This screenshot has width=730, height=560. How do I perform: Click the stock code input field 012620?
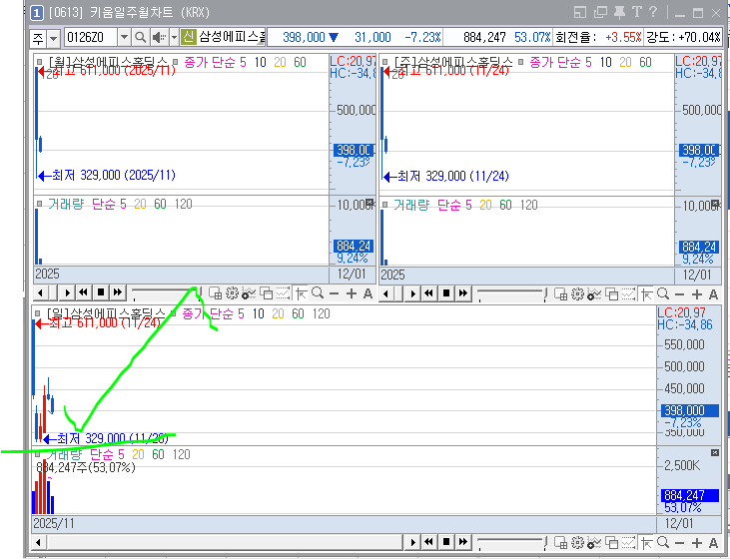pyautogui.click(x=91, y=37)
